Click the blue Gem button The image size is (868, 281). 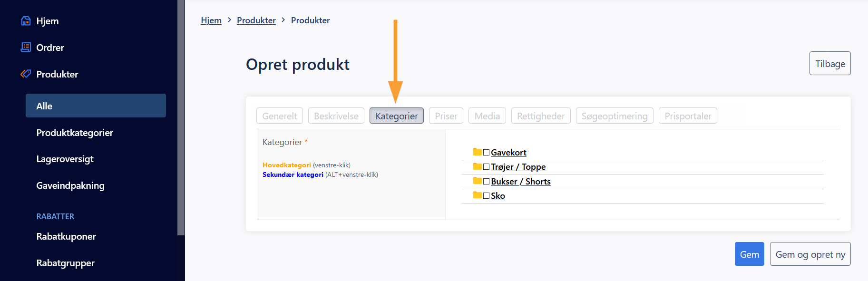(x=750, y=254)
